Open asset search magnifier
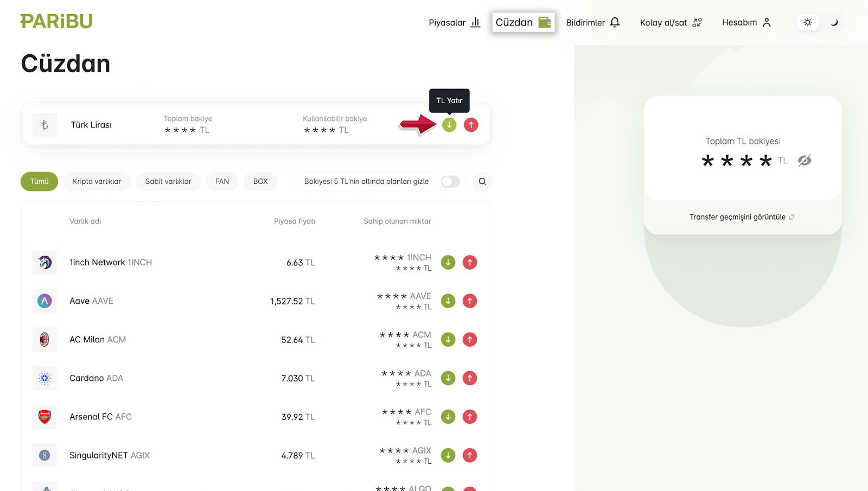 click(x=482, y=181)
